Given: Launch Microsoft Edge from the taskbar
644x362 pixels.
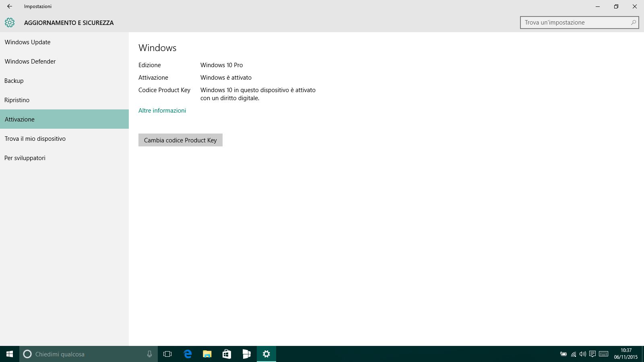Looking at the screenshot, I should click(188, 354).
